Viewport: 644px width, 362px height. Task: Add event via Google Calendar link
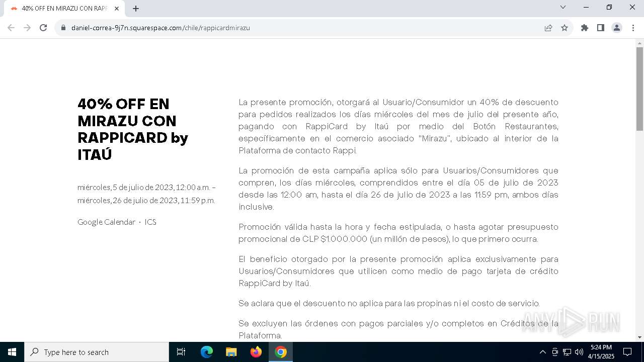click(106, 222)
